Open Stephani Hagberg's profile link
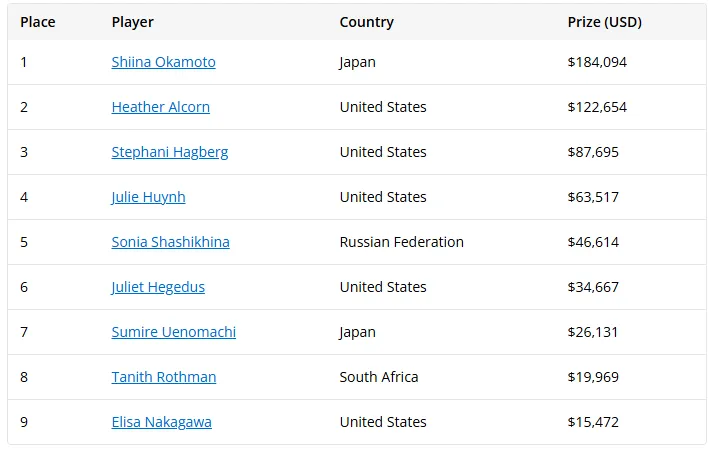 tap(169, 152)
